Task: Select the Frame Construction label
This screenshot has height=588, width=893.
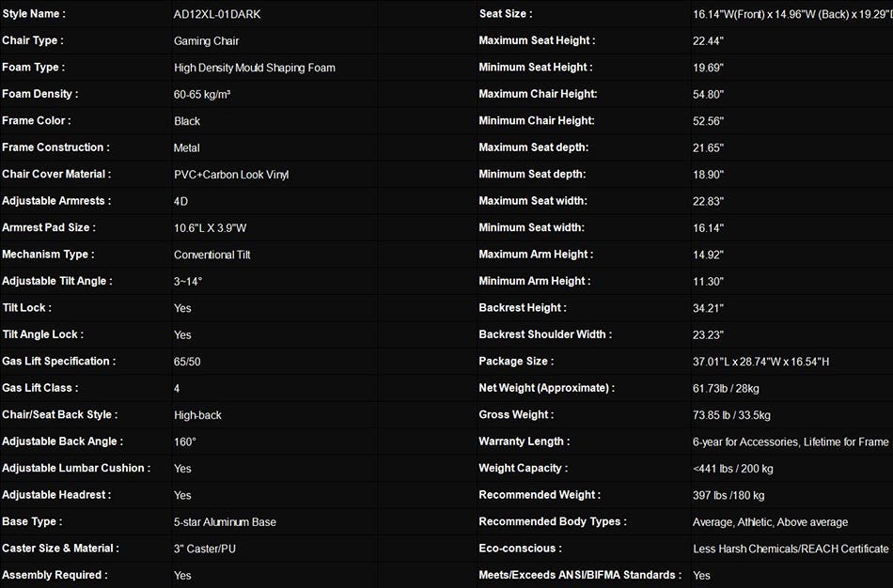Action: click(x=55, y=147)
